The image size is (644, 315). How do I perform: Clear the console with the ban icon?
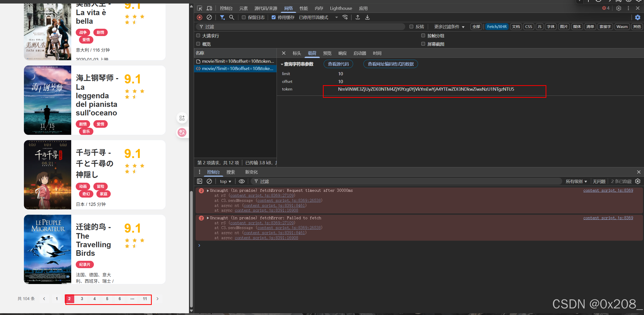click(209, 181)
